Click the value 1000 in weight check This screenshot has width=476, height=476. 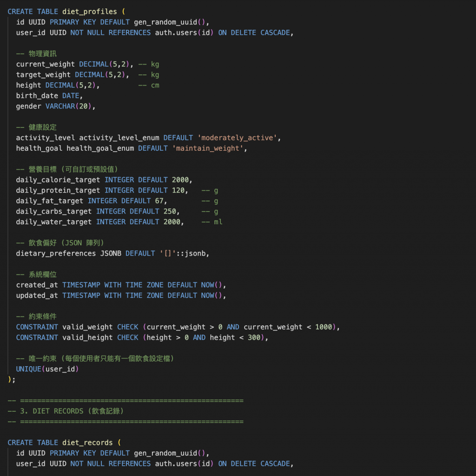tap(324, 327)
